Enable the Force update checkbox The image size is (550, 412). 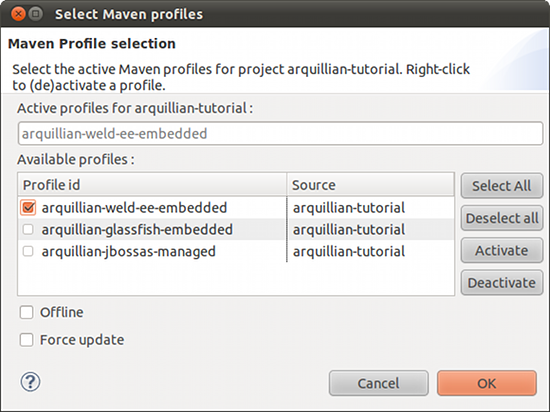pyautogui.click(x=27, y=340)
